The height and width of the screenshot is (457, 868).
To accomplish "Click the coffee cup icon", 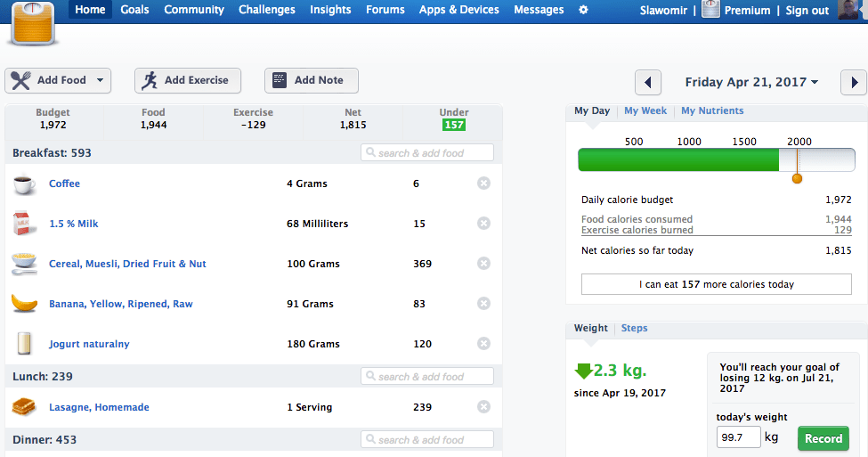I will (x=24, y=184).
